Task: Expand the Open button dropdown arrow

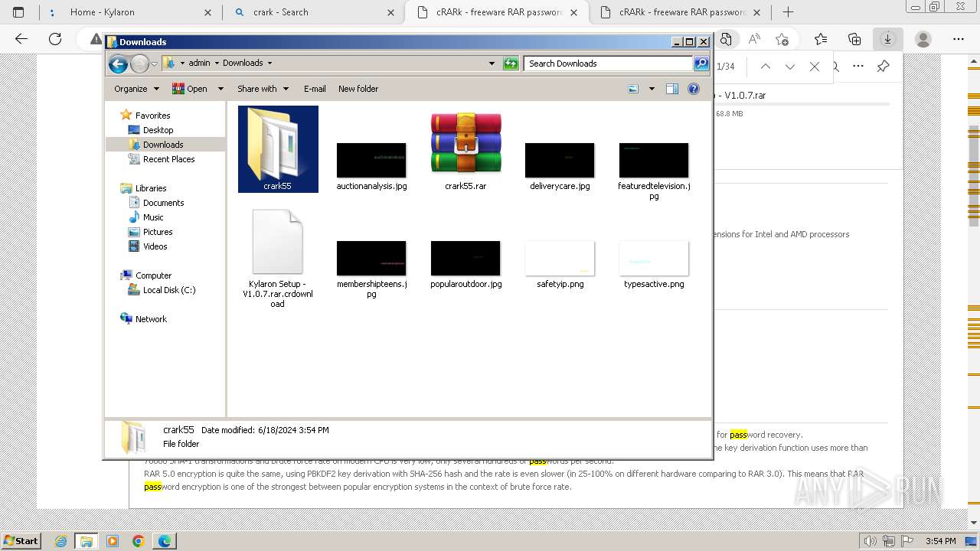Action: point(220,89)
